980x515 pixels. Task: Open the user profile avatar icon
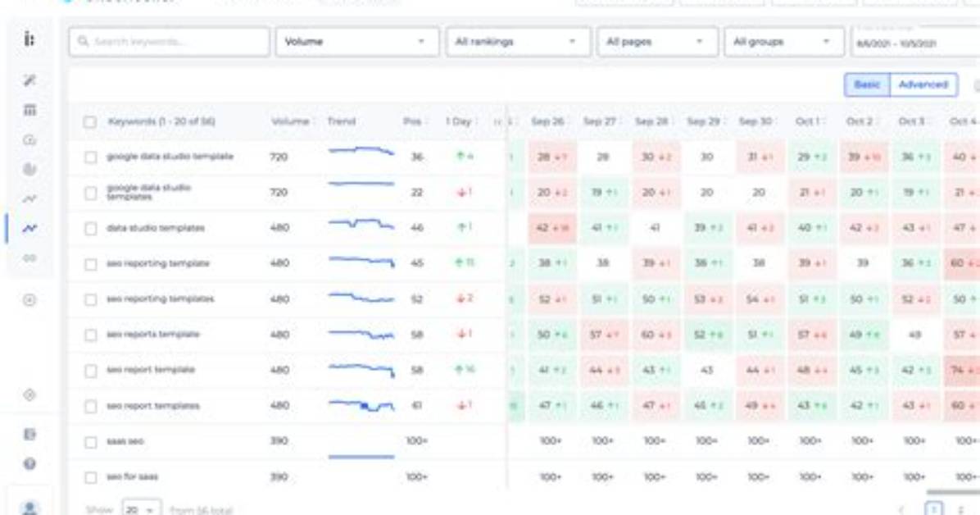coord(29,508)
